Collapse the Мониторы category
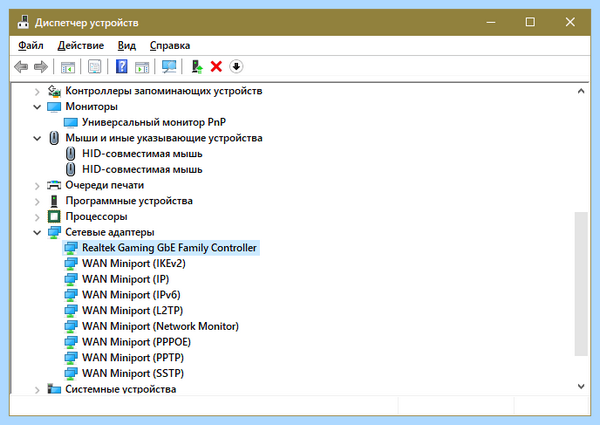Screen dimensions: 600x425 (x=37, y=107)
